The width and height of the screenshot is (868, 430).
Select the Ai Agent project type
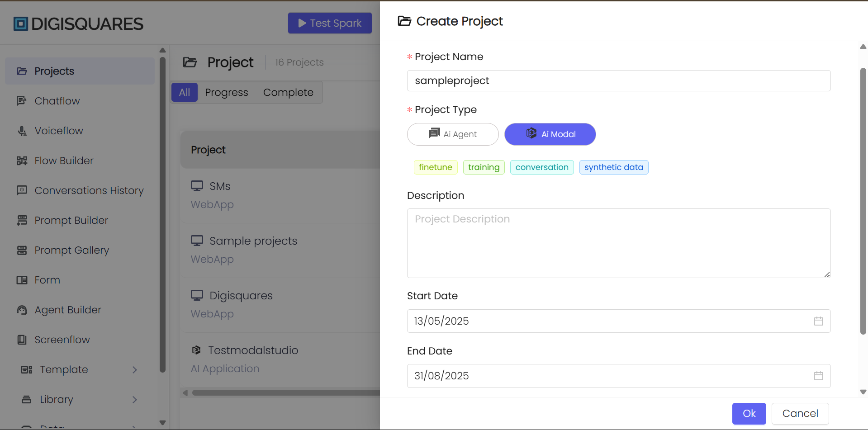coord(453,134)
